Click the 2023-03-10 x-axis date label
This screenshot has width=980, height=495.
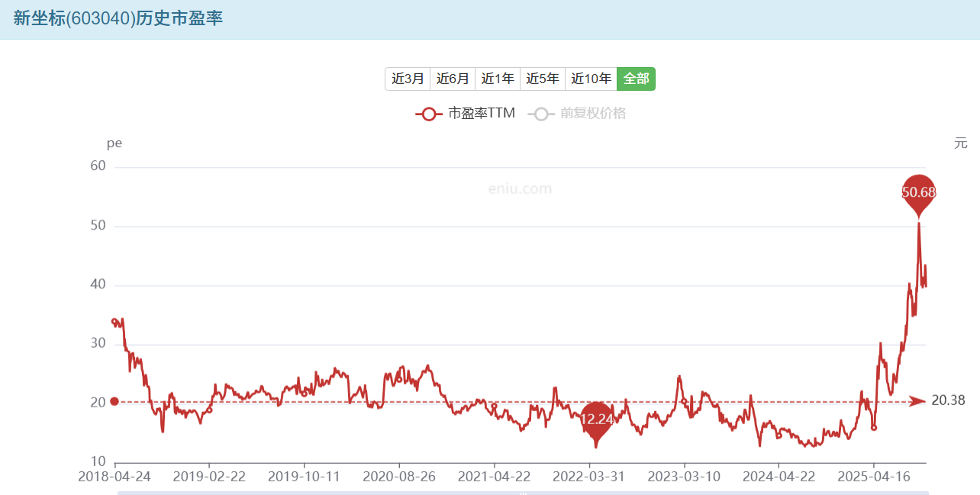[684, 476]
